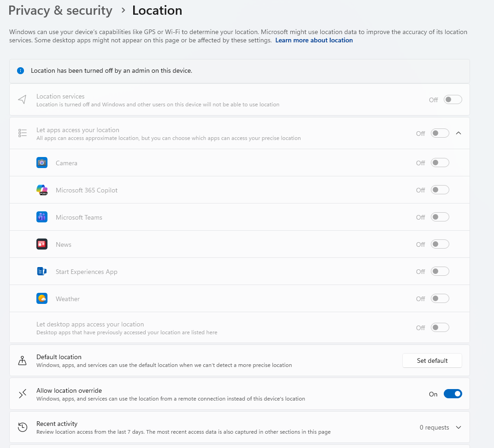Switch on Weather location access
494x448 pixels.
[x=440, y=298]
